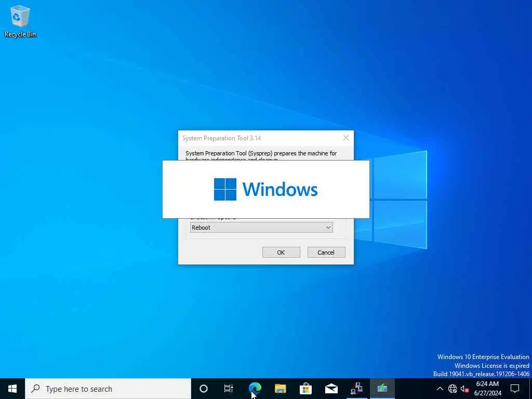Viewport: 532px width, 399px height.
Task: Open the Mail app from taskbar
Action: pyautogui.click(x=331, y=389)
